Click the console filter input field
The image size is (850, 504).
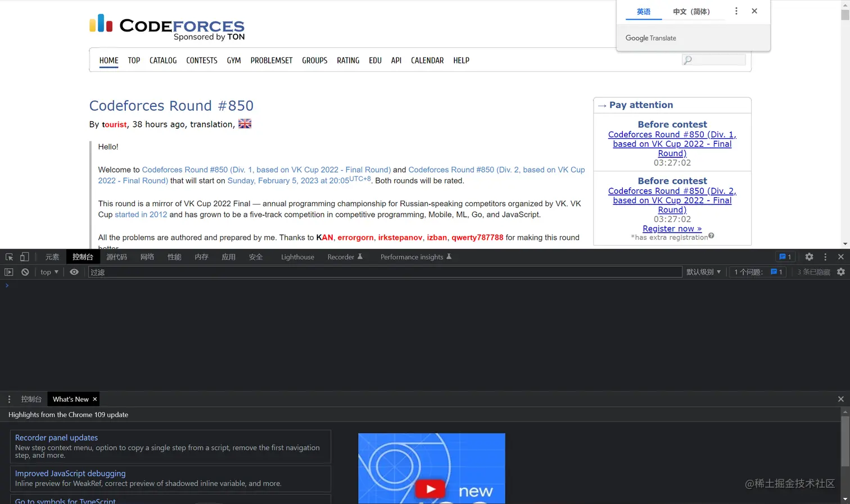385,272
